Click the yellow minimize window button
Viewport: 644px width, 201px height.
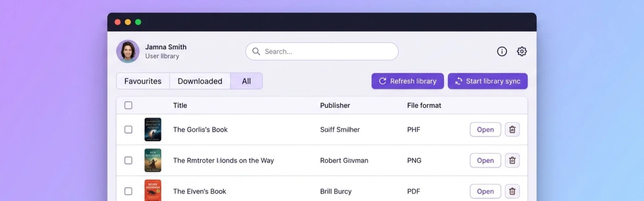tap(128, 22)
